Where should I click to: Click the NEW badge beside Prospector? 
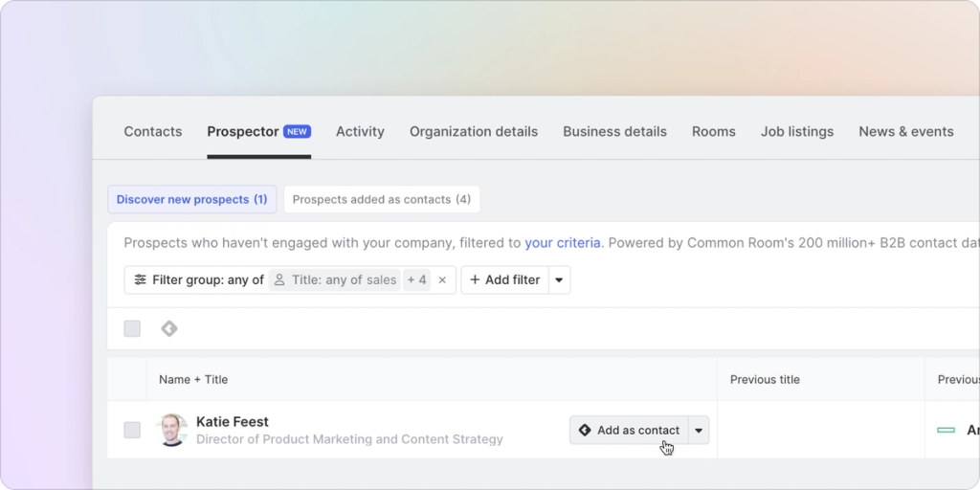297,131
